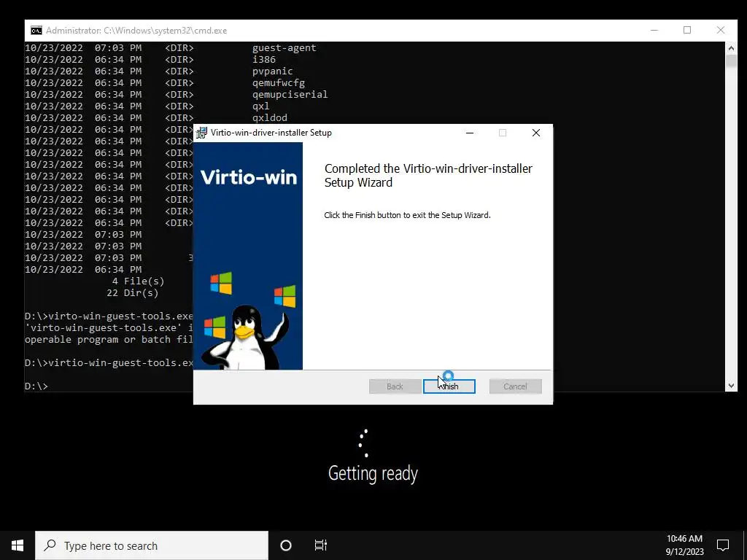Click the misspelled virto-win-guest-tools.exe command line

[x=109, y=316]
